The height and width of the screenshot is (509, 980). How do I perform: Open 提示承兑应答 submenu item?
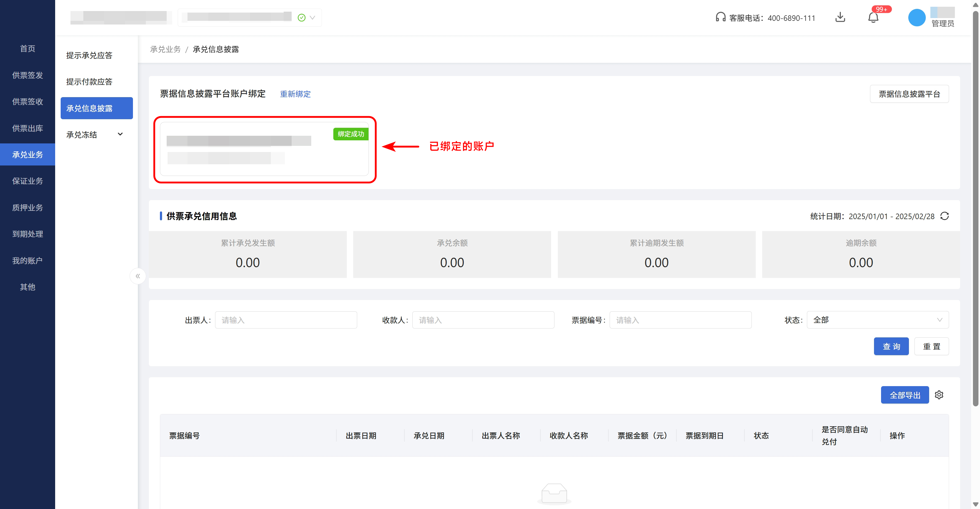89,55
